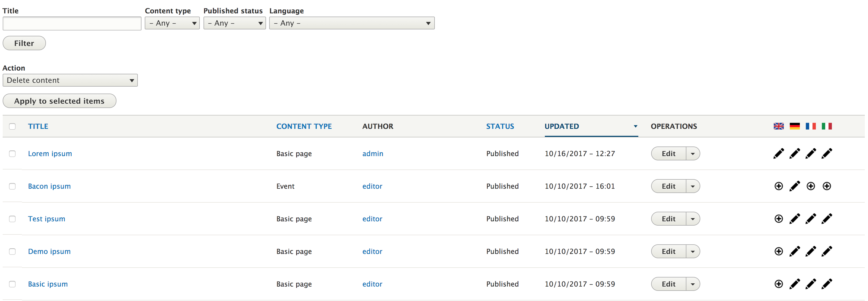Edit the French translation of Demo ipsum

[811, 251]
